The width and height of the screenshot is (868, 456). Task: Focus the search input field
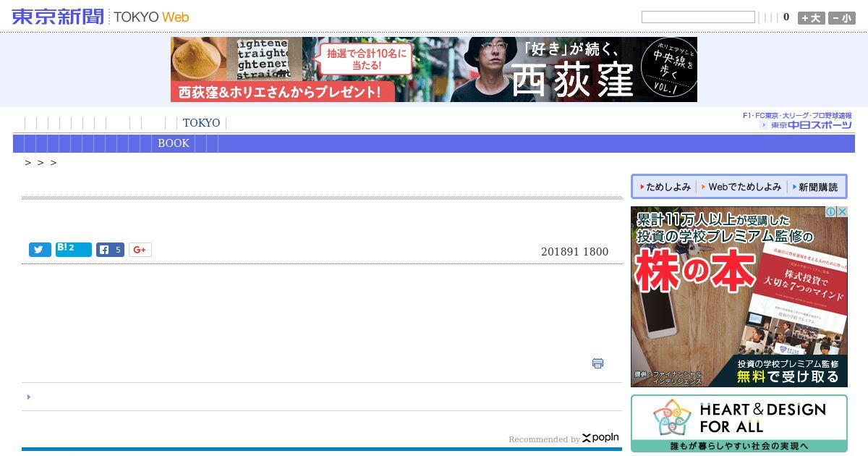(x=698, y=17)
